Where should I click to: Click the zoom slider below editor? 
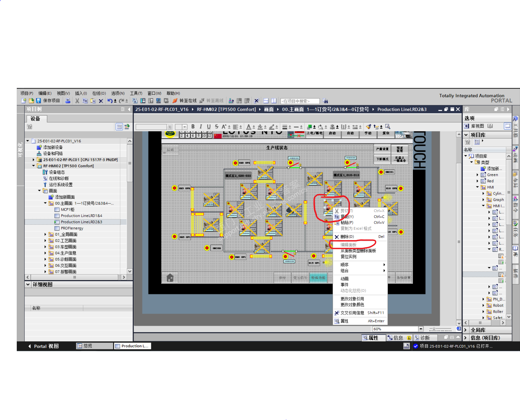point(434,329)
